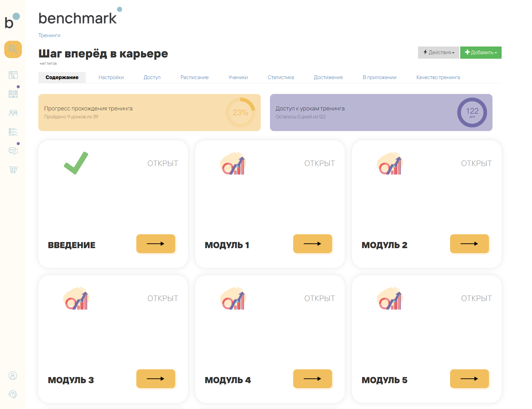Open the checklist icon in sidebar
Image resolution: width=532 pixels, height=409 pixels.
[x=13, y=132]
